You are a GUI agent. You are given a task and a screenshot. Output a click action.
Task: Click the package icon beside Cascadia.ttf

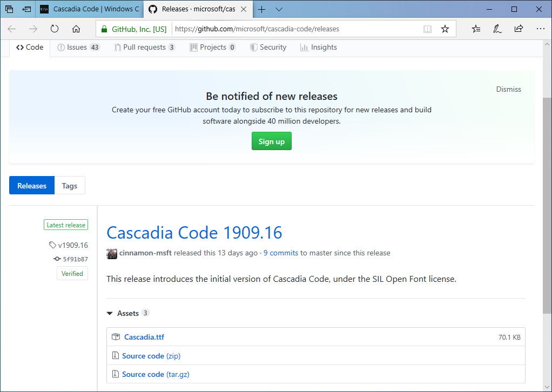[116, 336]
